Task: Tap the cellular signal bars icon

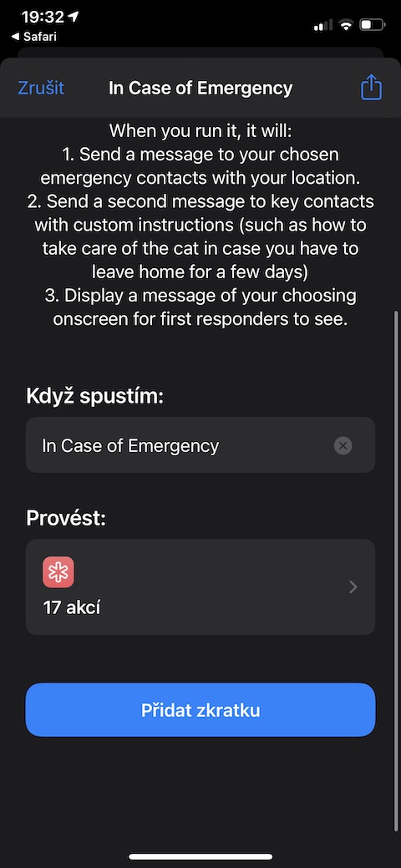Action: (x=323, y=25)
